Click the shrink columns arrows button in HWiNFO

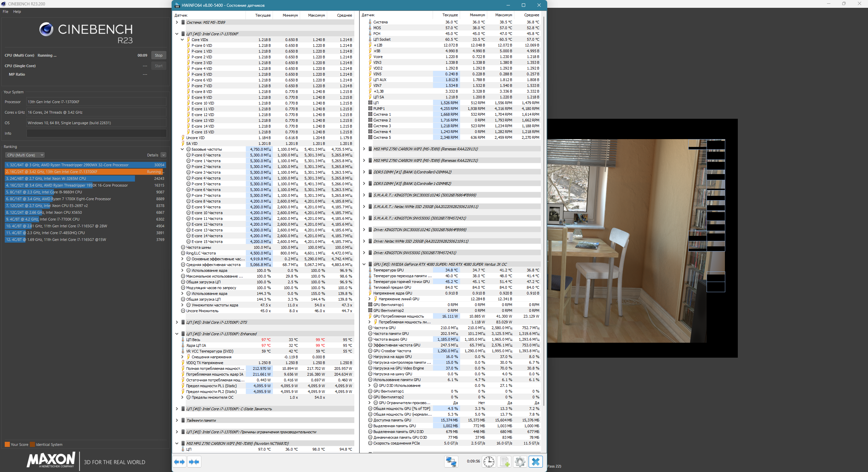(x=194, y=462)
